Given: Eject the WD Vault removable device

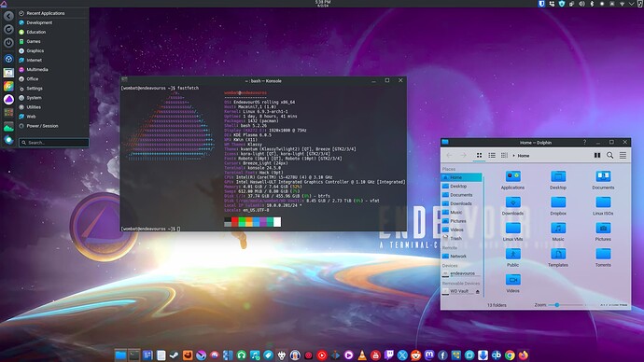Looking at the screenshot, I should click(477, 291).
